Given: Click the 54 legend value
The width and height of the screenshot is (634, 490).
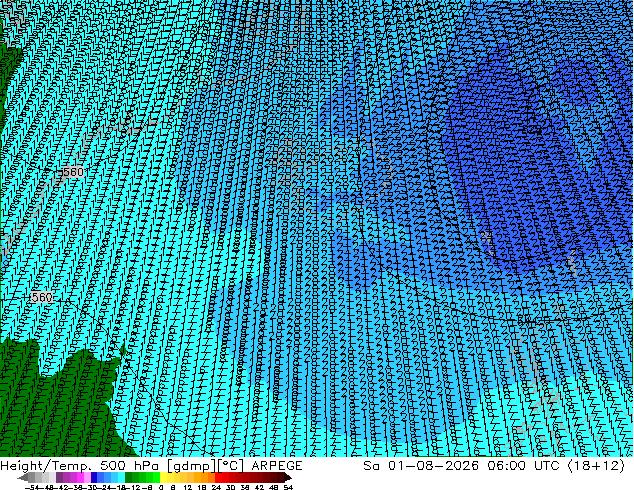Looking at the screenshot, I should click(287, 488).
